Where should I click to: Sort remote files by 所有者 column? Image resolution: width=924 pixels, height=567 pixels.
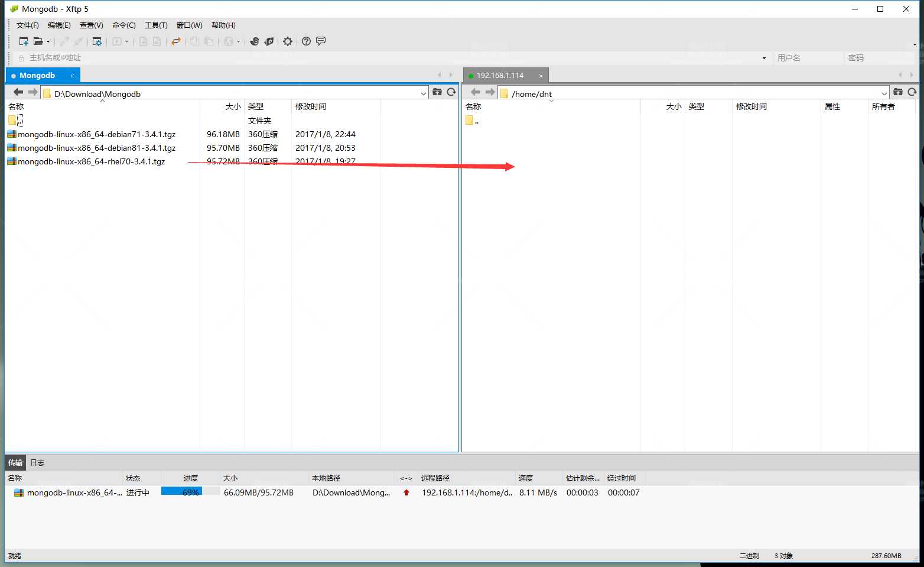[x=892, y=106]
